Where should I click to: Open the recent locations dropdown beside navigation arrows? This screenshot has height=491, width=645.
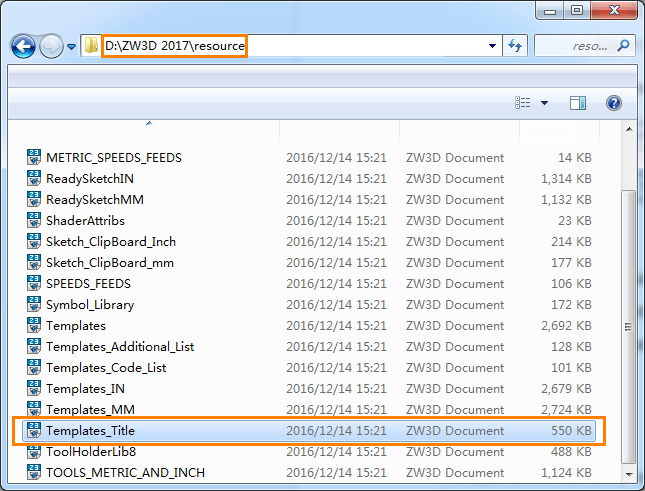pyautogui.click(x=72, y=46)
